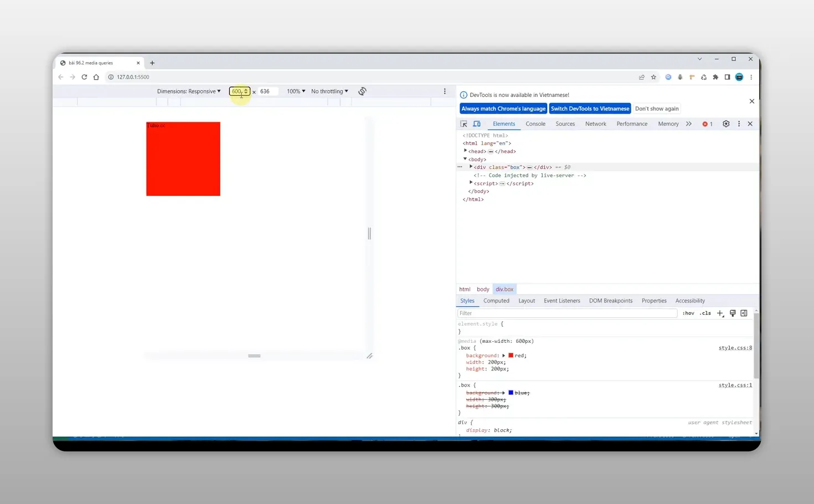Expand the head element node

tap(465, 151)
